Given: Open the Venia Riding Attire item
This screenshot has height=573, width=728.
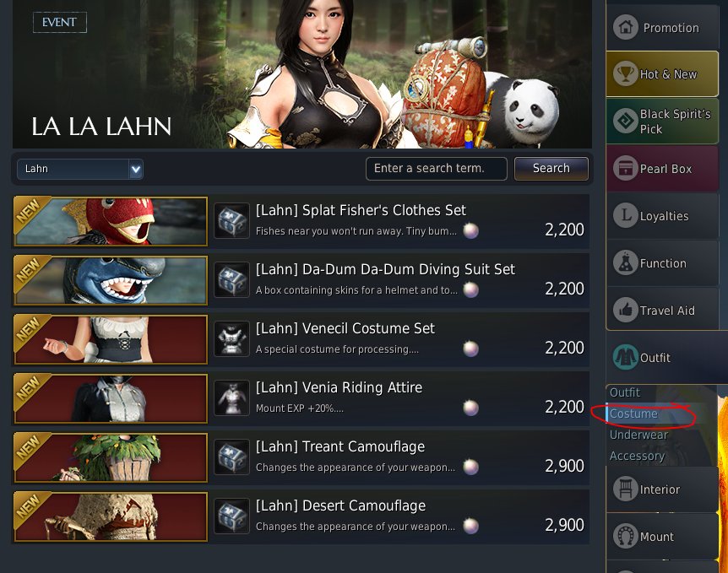Looking at the screenshot, I should click(x=301, y=398).
